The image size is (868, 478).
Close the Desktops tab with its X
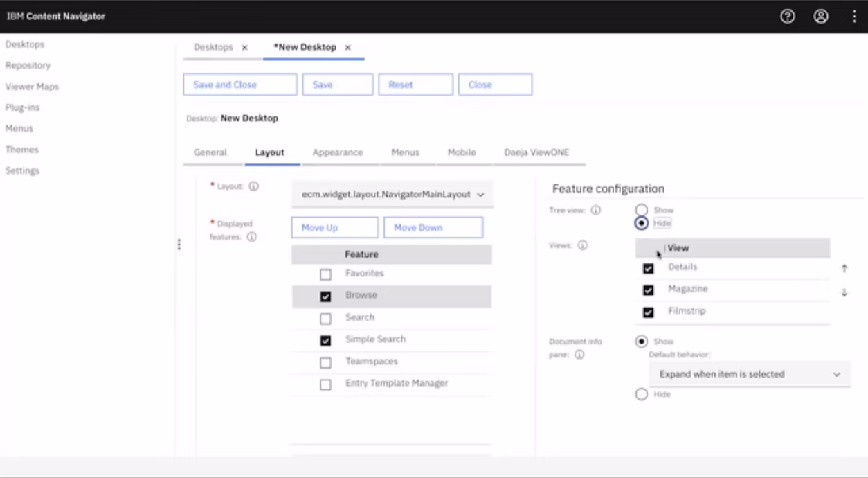tap(244, 48)
